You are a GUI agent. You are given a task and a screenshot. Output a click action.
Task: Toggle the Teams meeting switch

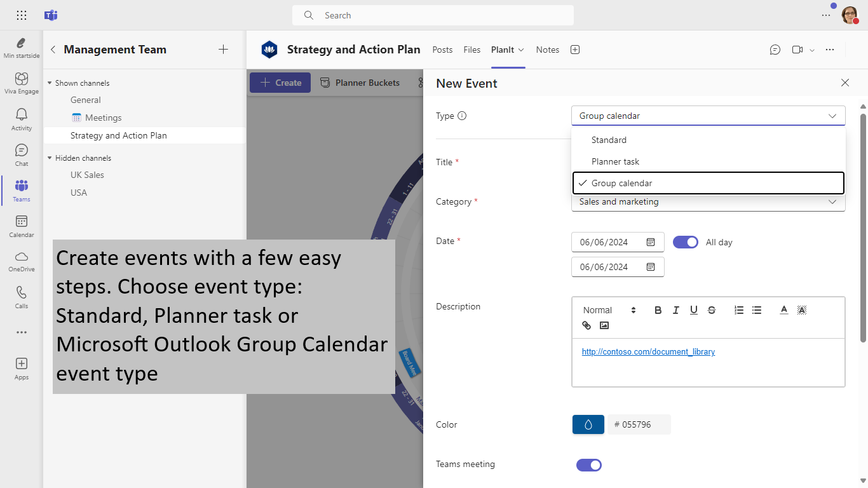click(x=589, y=465)
